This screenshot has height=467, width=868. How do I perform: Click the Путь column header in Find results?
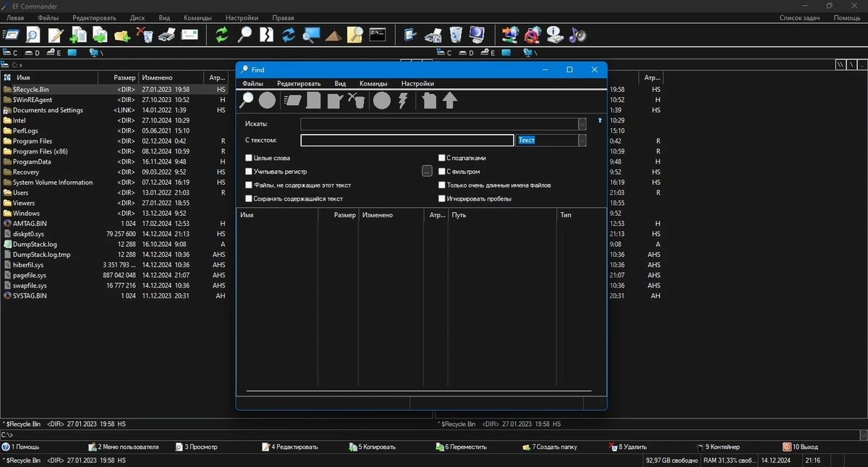(501, 215)
